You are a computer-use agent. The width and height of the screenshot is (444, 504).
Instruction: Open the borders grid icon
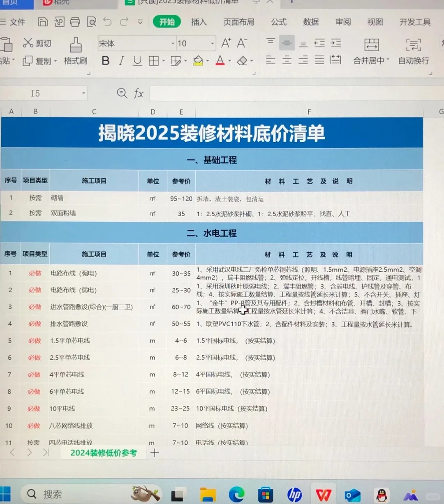tap(155, 60)
